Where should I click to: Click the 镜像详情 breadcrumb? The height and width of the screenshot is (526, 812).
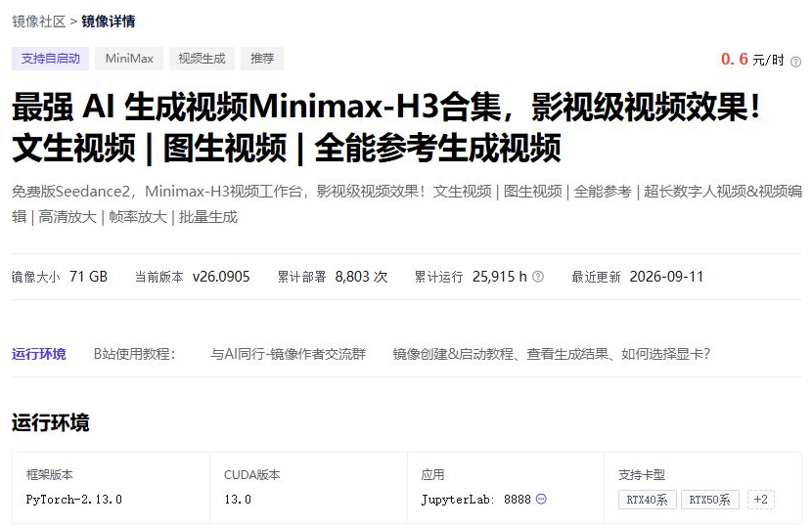click(109, 22)
